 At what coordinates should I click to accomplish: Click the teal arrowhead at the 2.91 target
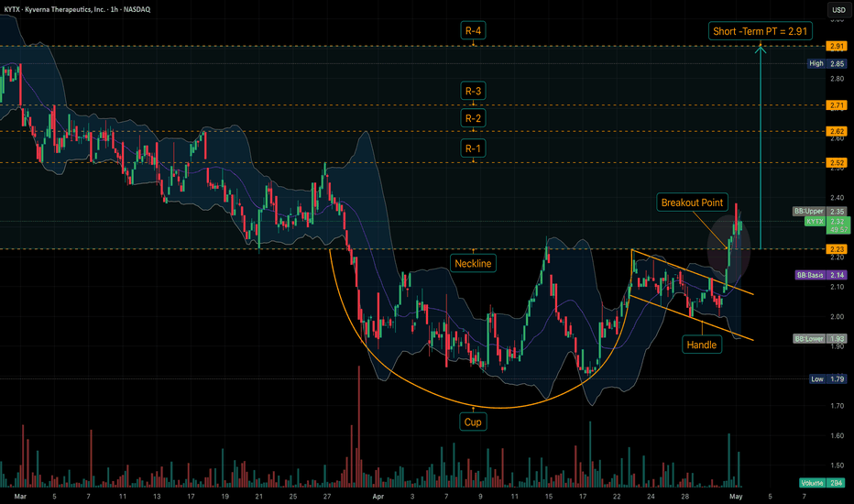pos(761,50)
